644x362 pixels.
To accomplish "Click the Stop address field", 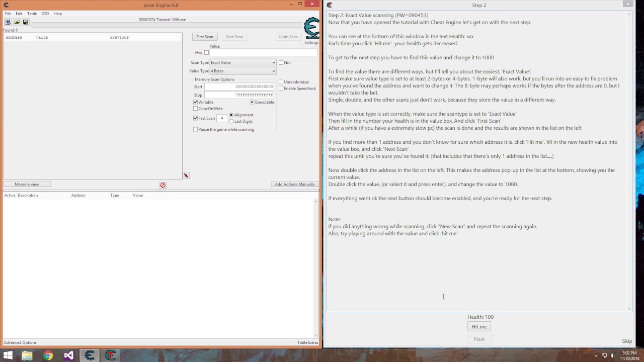I will tap(239, 95).
